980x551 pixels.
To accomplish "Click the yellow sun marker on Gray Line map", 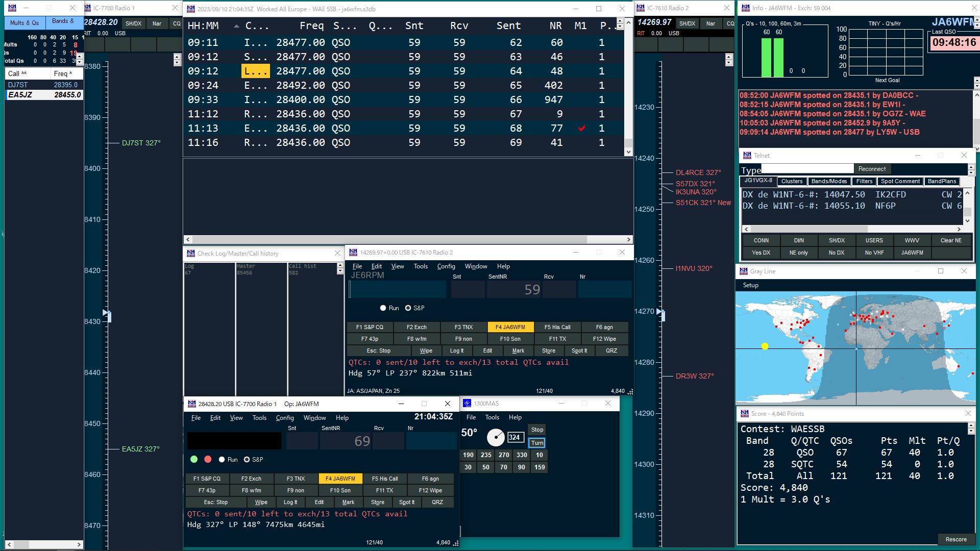I will click(765, 346).
